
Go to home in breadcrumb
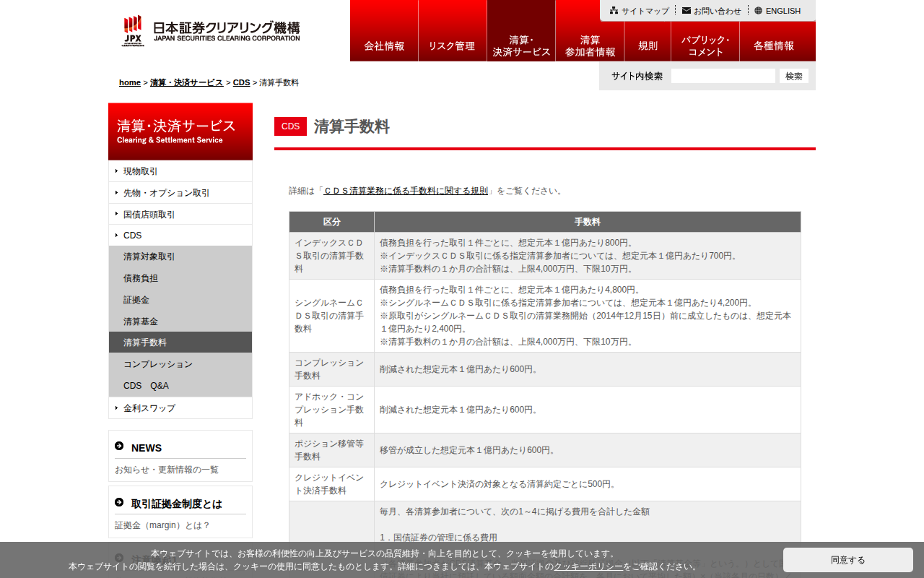130,82
